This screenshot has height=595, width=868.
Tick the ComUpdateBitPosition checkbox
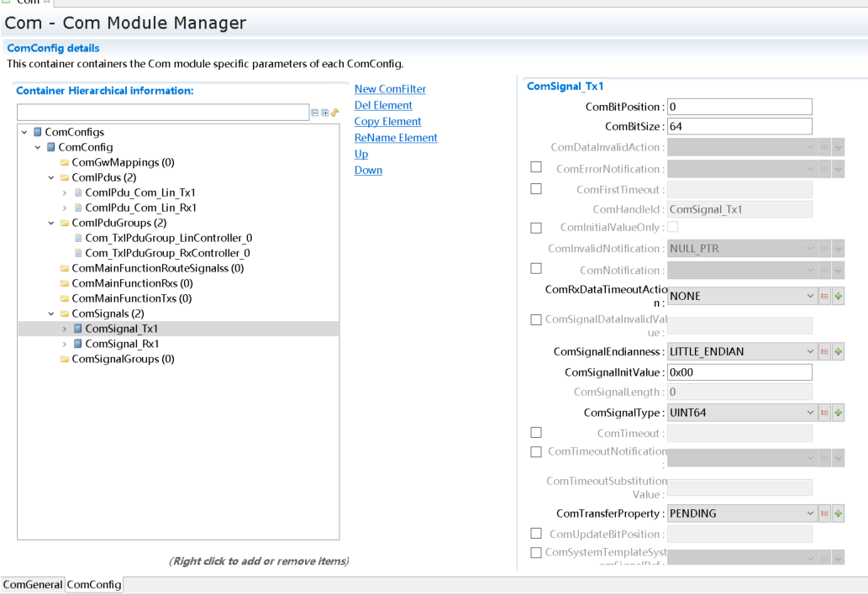(536, 533)
